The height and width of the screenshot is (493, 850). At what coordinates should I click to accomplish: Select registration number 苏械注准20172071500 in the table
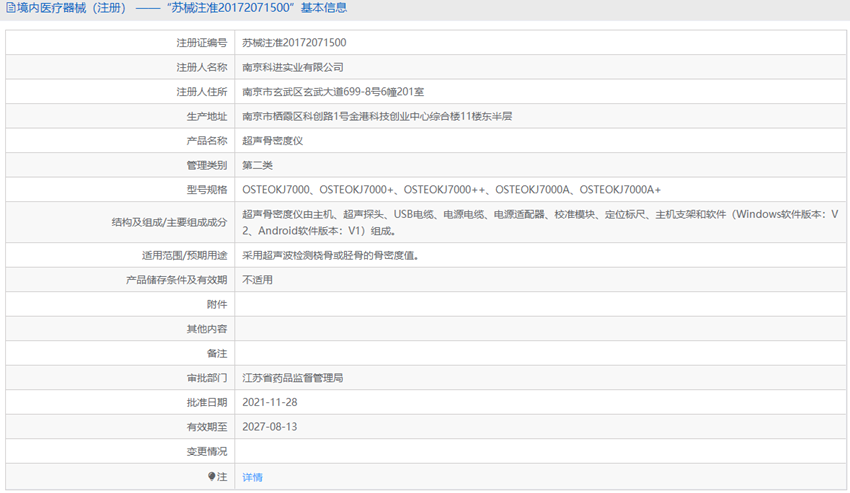(294, 43)
